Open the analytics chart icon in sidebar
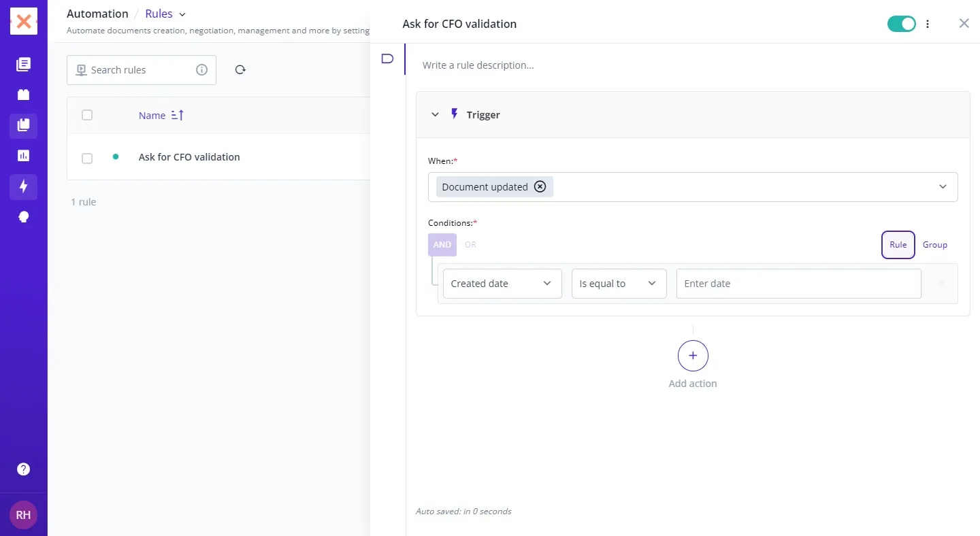980x536 pixels. pyautogui.click(x=24, y=156)
